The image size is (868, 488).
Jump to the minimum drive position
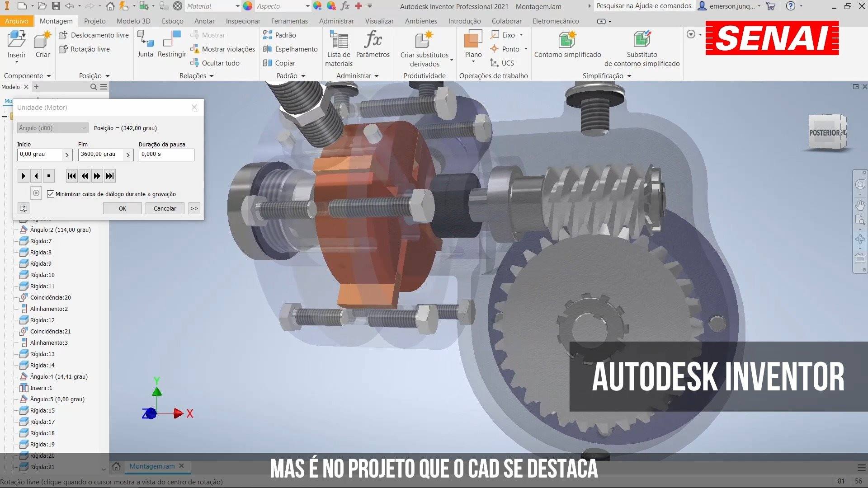pyautogui.click(x=71, y=176)
